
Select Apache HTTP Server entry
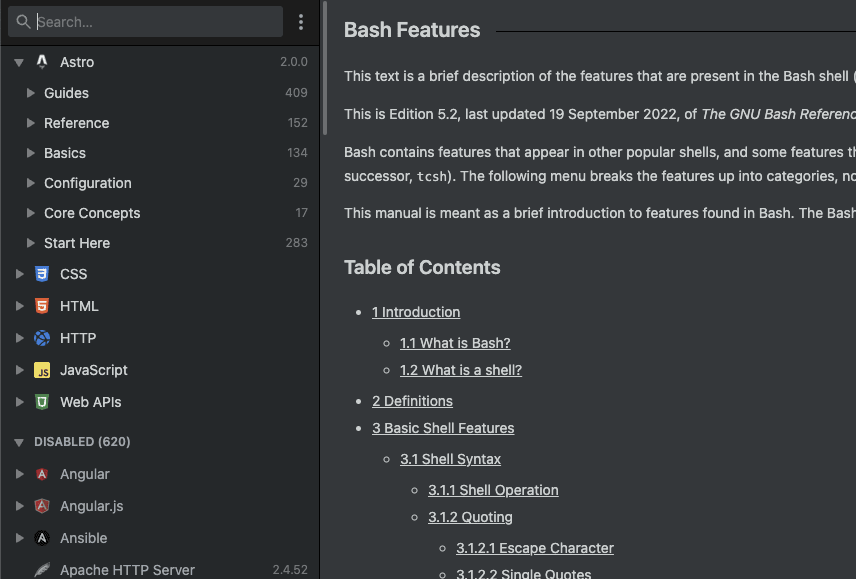[x=127, y=570]
